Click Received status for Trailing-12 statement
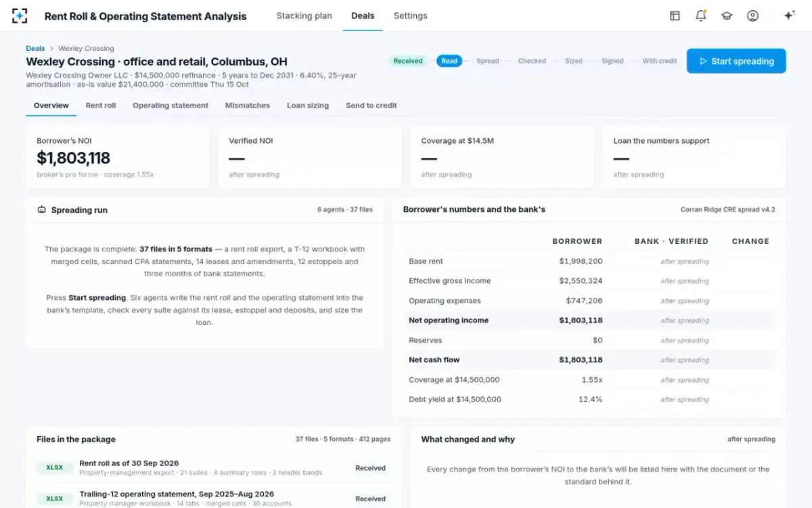 coord(371,499)
